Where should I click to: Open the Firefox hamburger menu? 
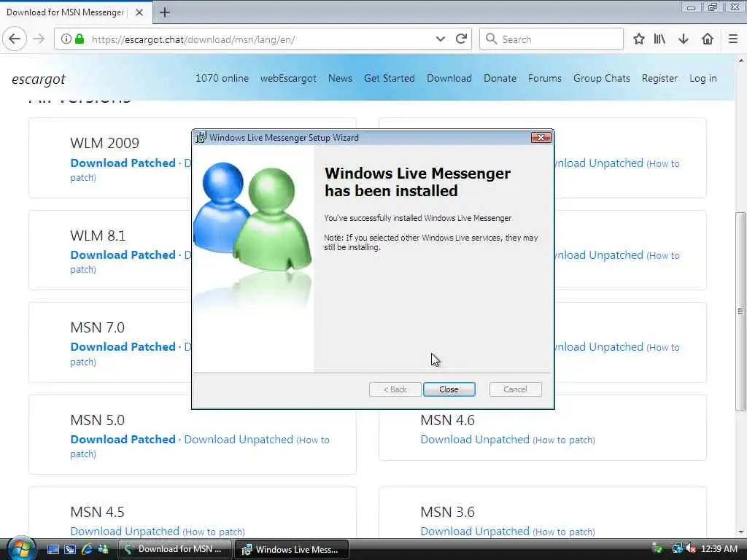[733, 39]
